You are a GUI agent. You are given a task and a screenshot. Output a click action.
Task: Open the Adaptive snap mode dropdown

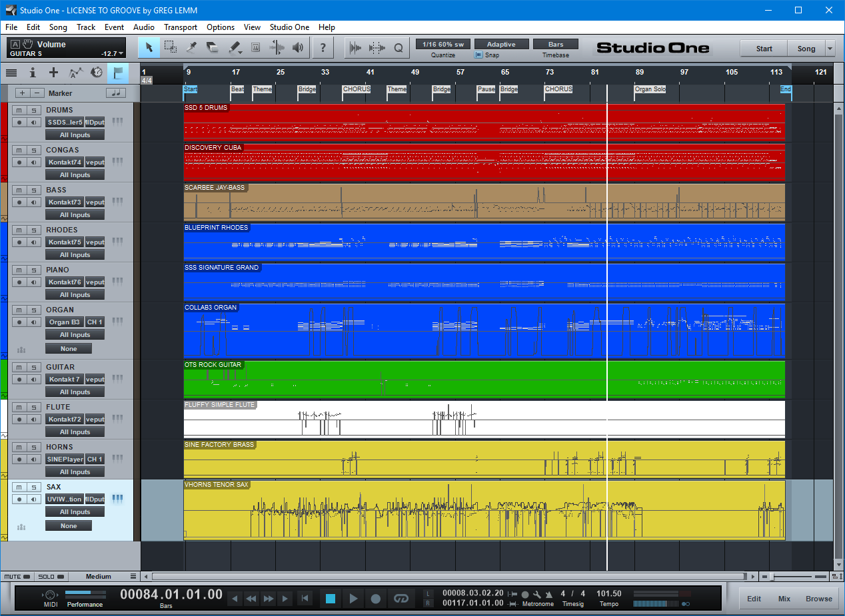click(501, 45)
